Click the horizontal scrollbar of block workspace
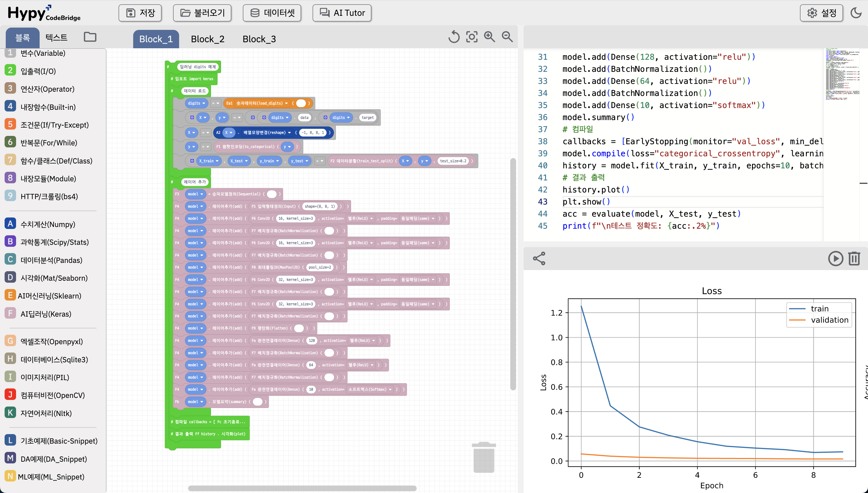868x493 pixels. 302,488
